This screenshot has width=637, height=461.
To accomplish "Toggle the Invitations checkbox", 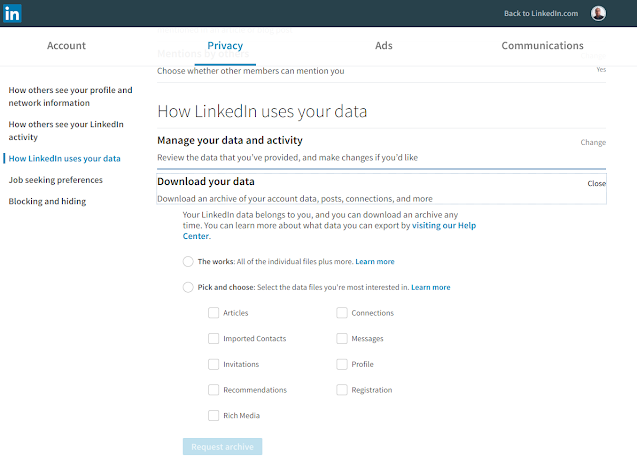I will (213, 364).
